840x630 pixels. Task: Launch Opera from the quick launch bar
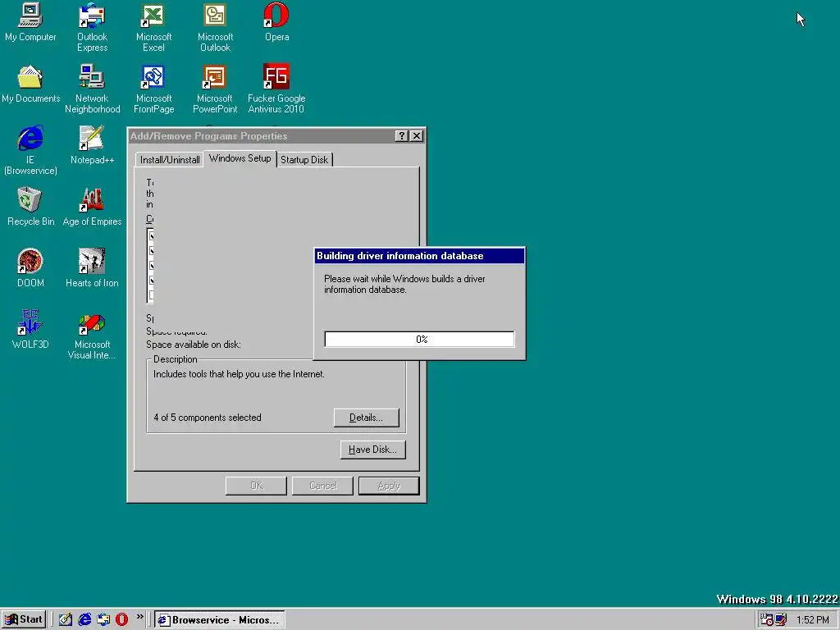click(122, 619)
